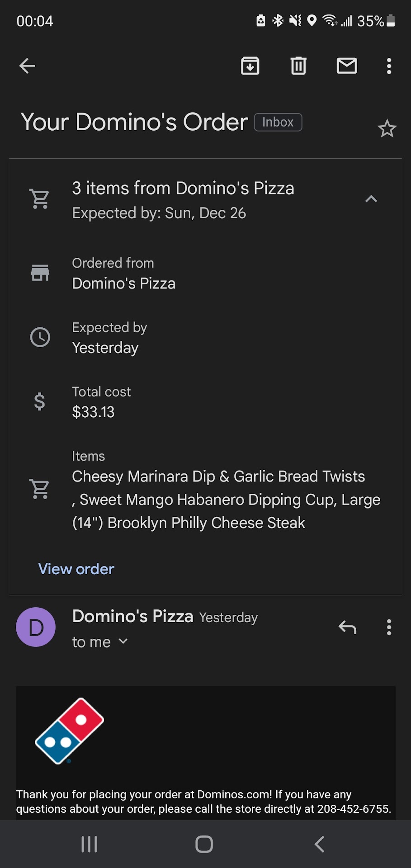Delete the email with trash icon
This screenshot has height=868, width=411.
point(298,66)
